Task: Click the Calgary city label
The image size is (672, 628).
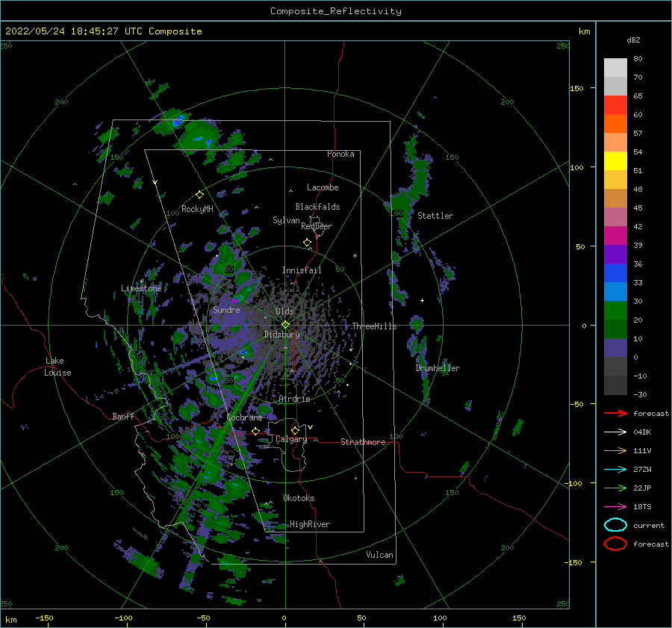Action: point(291,439)
